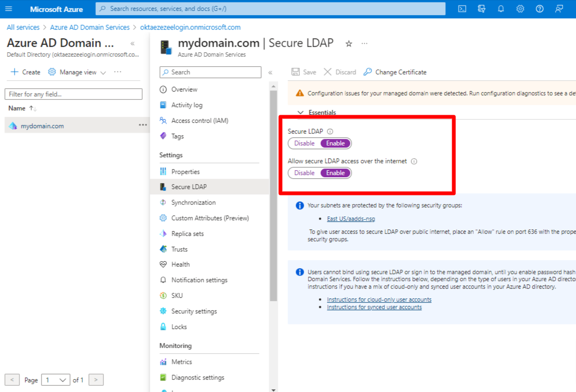Screen dimensions: 576x392
Task: Show info tooltip for Secure LDAP
Action: click(330, 131)
